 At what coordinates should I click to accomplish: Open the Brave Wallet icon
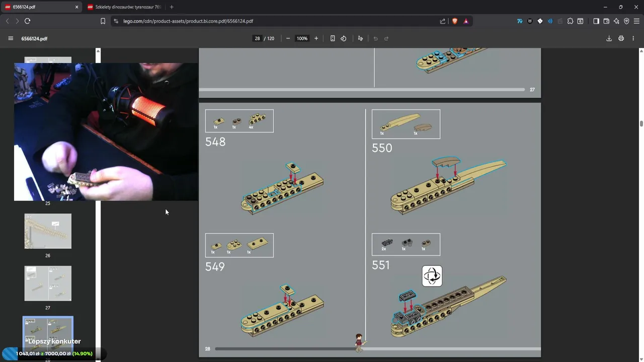point(606,21)
